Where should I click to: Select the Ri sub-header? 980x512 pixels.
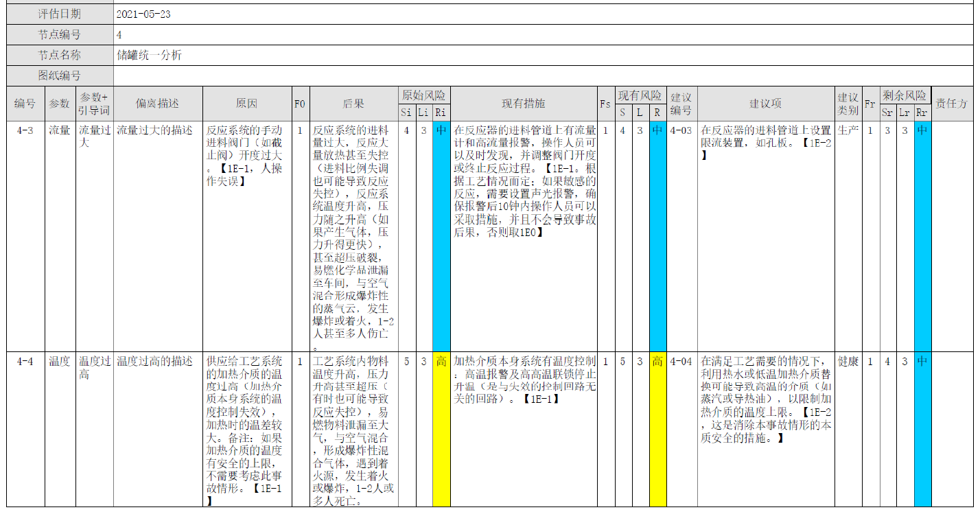[441, 113]
